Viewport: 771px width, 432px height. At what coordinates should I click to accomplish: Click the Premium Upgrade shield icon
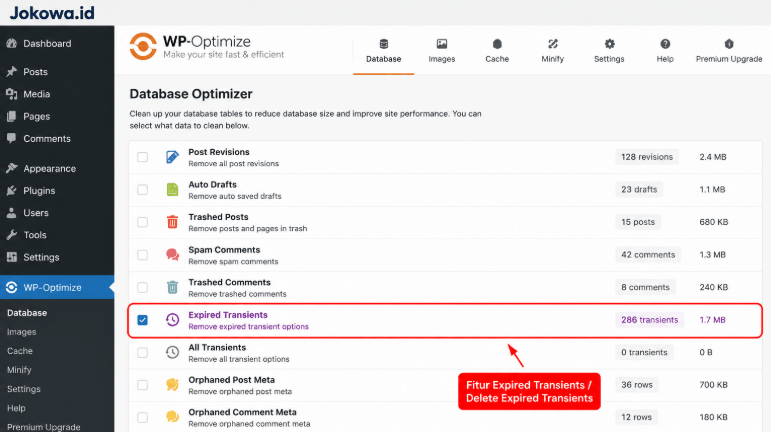[729, 44]
